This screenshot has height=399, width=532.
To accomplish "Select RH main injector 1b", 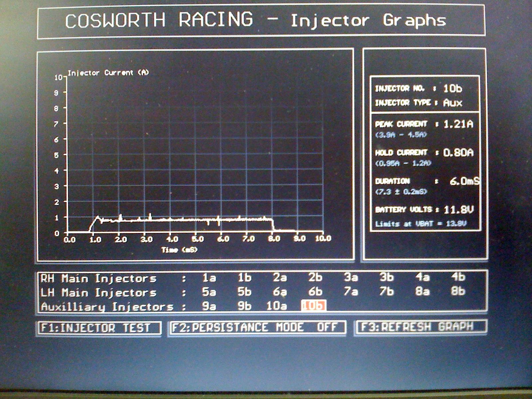I will pos(244,277).
